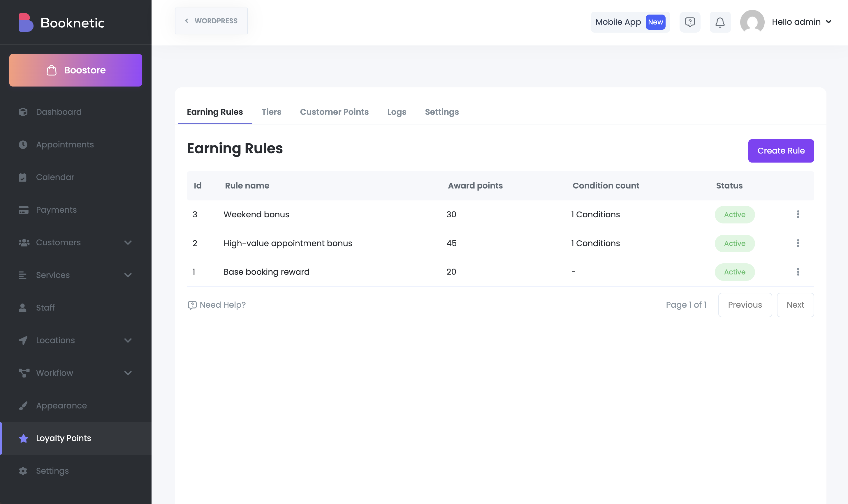Click the Payments card icon
Viewport: 848px width, 504px height.
[23, 210]
